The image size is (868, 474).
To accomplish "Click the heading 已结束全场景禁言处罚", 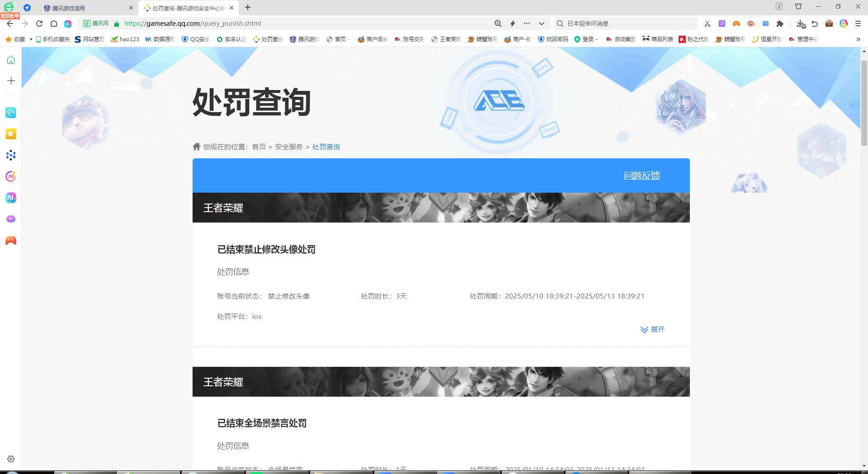I will 262,423.
